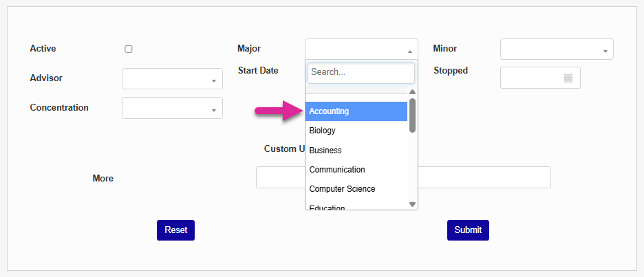Click the Submit button
Screen dimensions: 644x277
click(468, 230)
